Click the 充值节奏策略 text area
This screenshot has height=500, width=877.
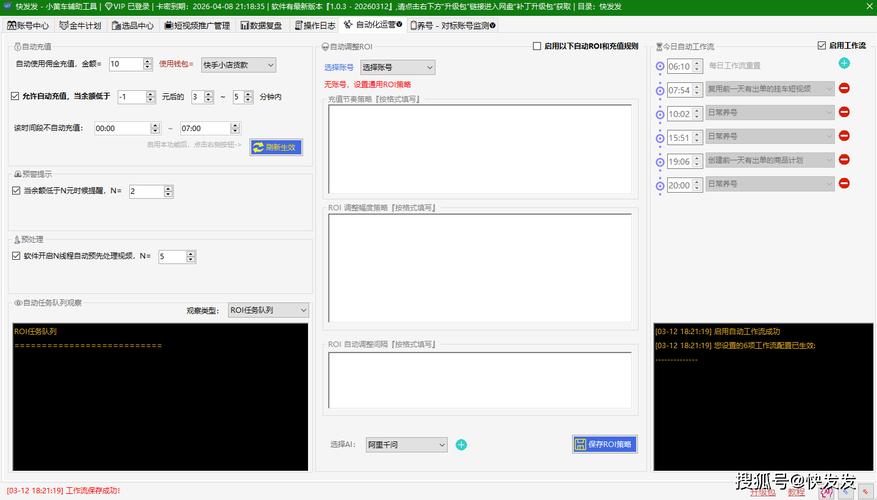coord(480,149)
